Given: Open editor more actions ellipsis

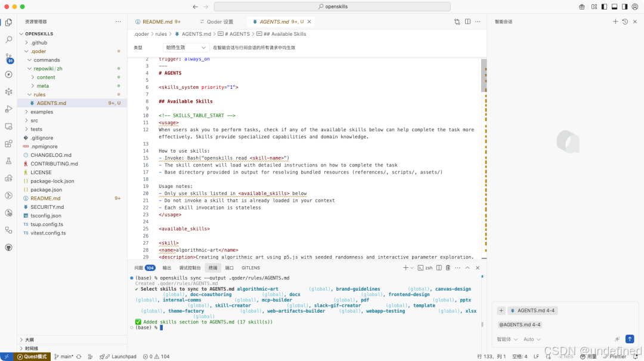Looking at the screenshot, I should (478, 21).
